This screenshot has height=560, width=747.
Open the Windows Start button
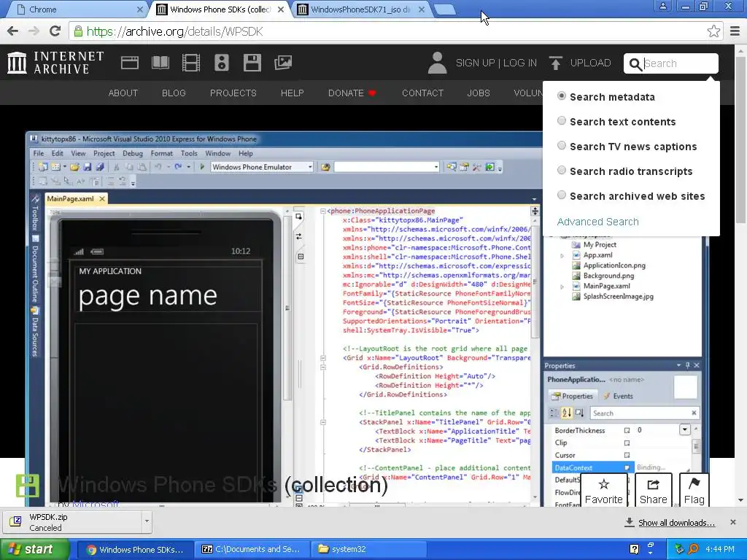point(34,549)
